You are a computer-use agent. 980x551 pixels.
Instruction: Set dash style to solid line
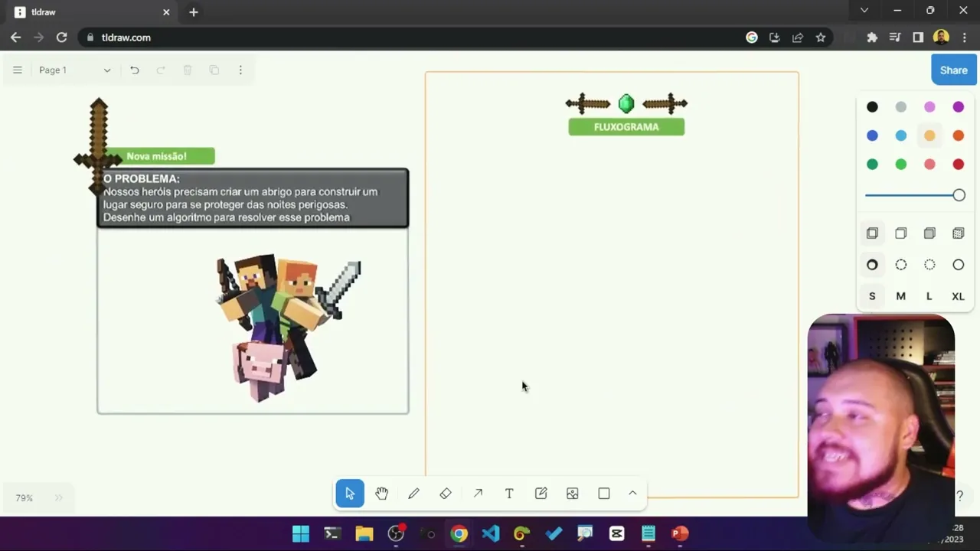click(959, 265)
